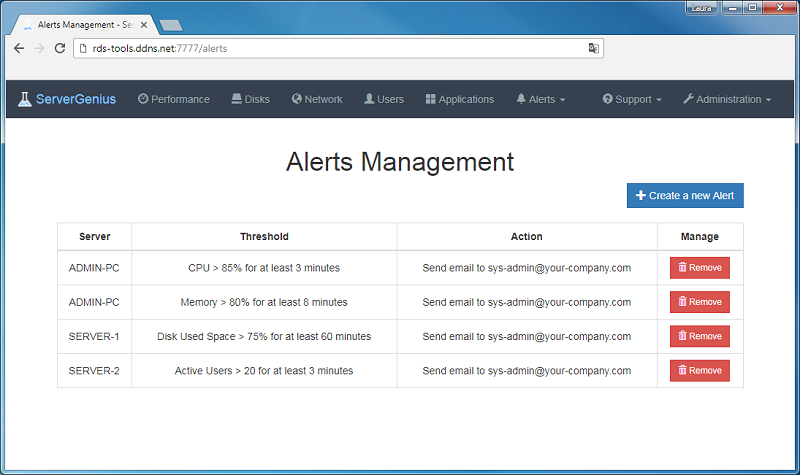This screenshot has height=475, width=800.
Task: Click the browser back arrow
Action: tap(19, 48)
